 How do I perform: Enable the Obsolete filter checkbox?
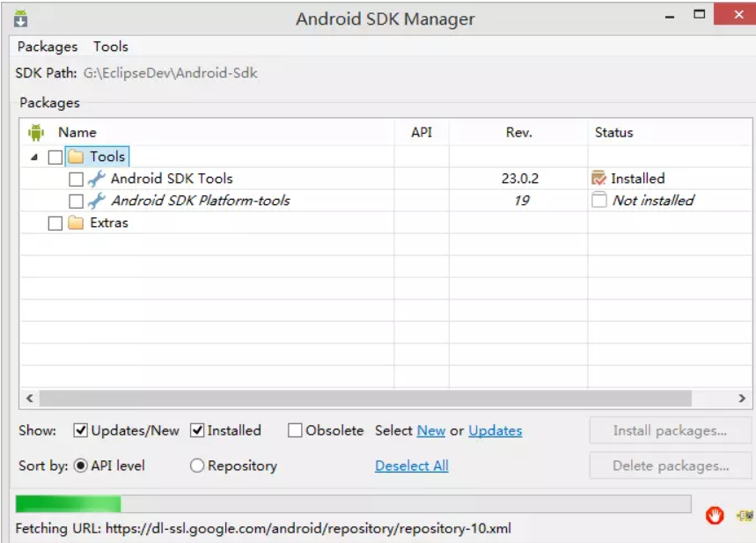pyautogui.click(x=295, y=430)
